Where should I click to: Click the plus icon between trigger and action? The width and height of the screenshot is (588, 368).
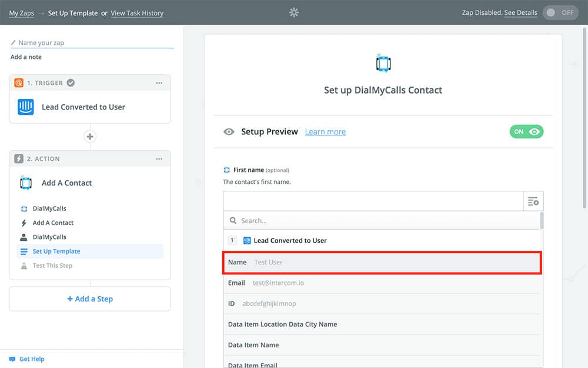(90, 137)
